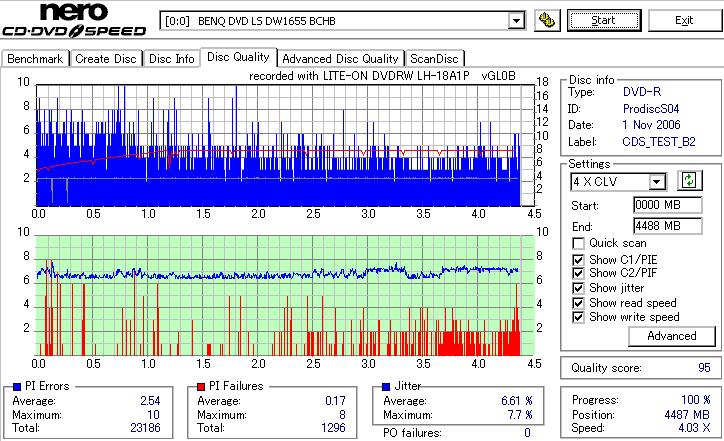
Task: Click the PI Errors maximum value 10
Action: tap(153, 415)
